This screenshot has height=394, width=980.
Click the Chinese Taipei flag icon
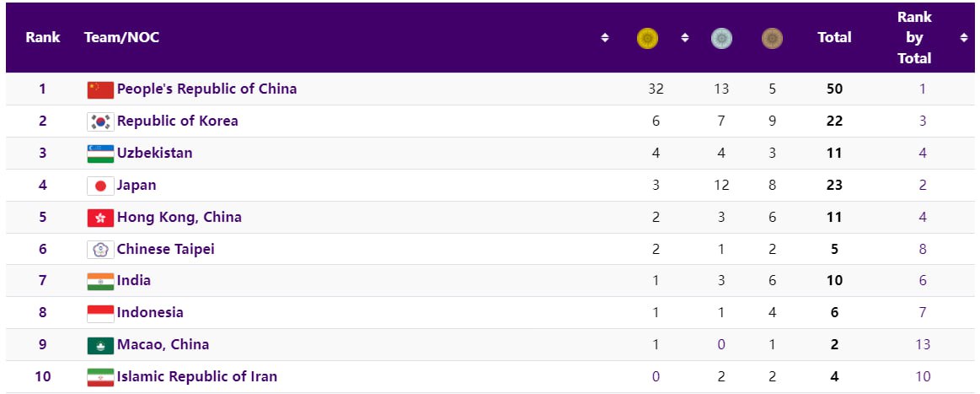(100, 250)
